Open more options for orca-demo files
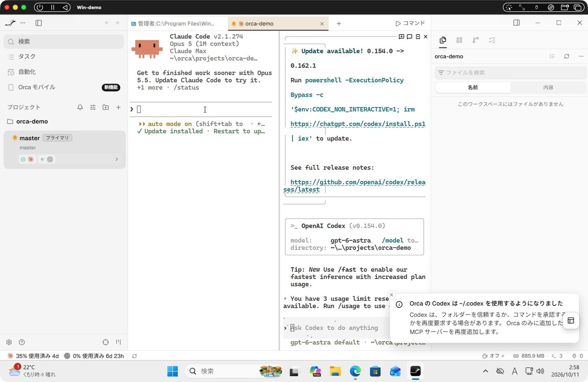 (x=581, y=56)
